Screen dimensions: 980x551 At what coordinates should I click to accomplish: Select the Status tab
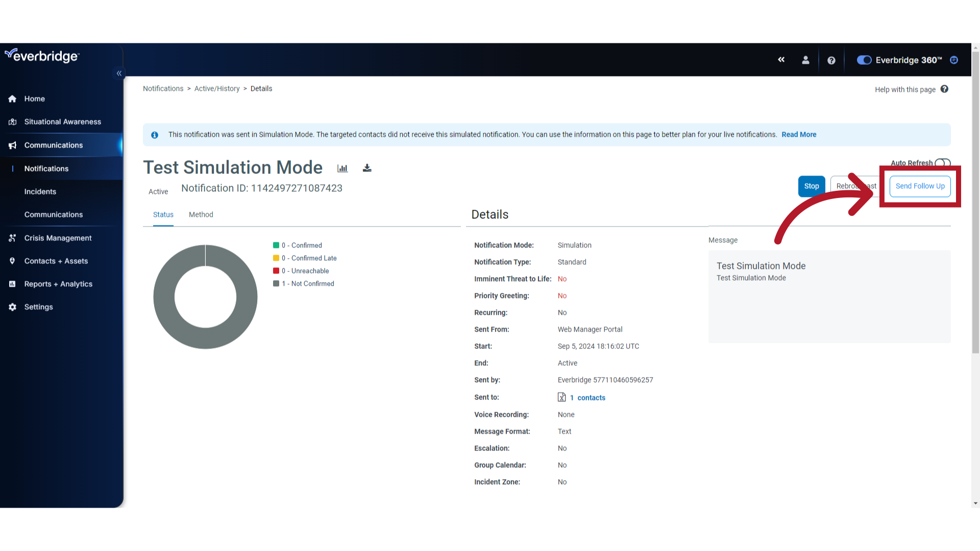click(x=163, y=214)
